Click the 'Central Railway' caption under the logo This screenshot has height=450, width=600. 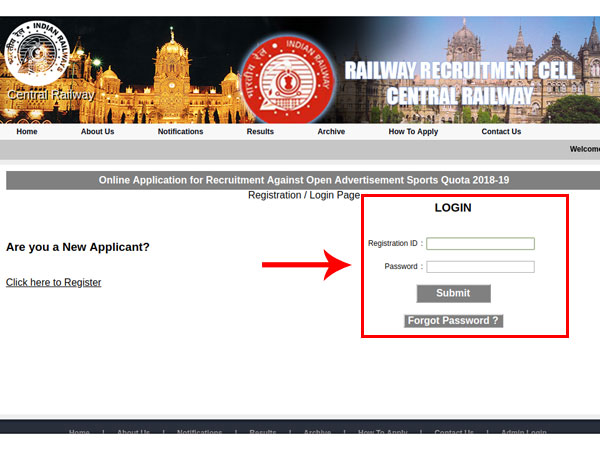click(51, 95)
